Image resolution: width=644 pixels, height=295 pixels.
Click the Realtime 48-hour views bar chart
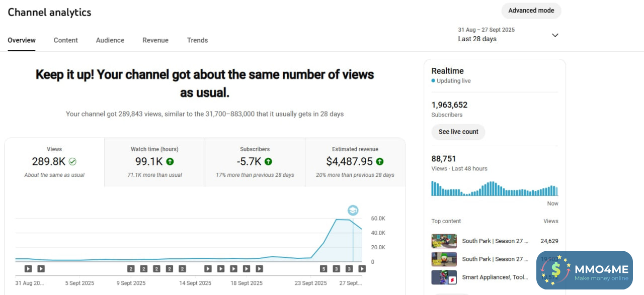point(495,188)
